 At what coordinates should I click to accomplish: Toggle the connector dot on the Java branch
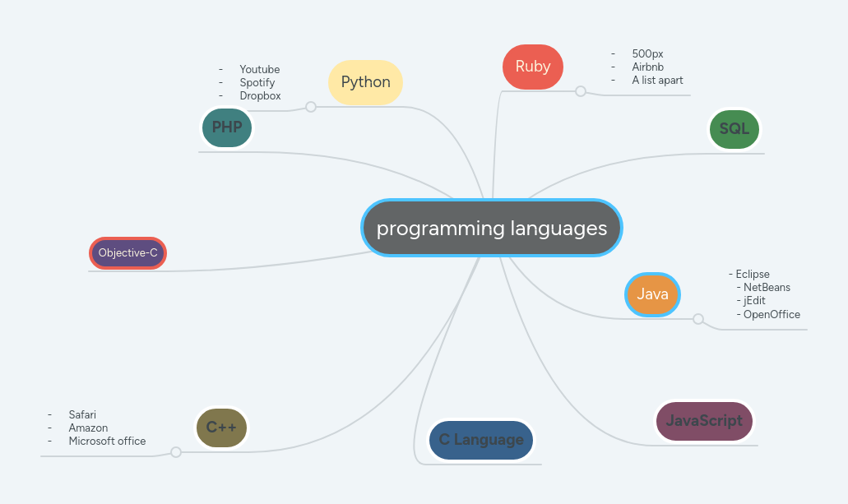(x=697, y=318)
